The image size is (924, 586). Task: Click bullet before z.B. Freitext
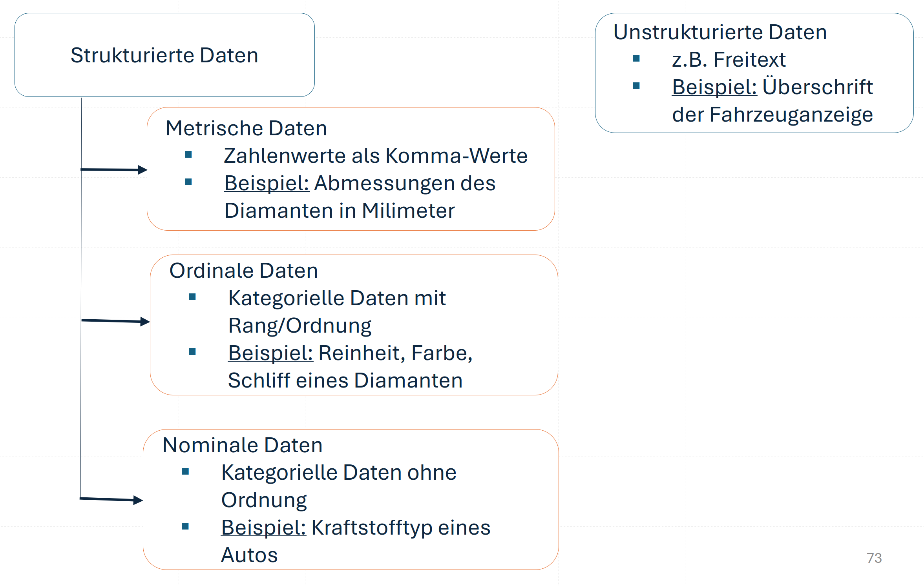tap(636, 58)
